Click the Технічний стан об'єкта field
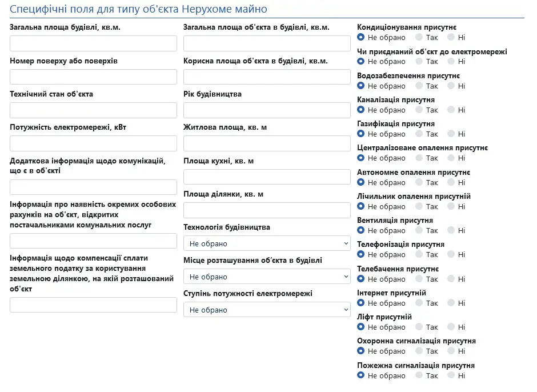 click(x=94, y=110)
